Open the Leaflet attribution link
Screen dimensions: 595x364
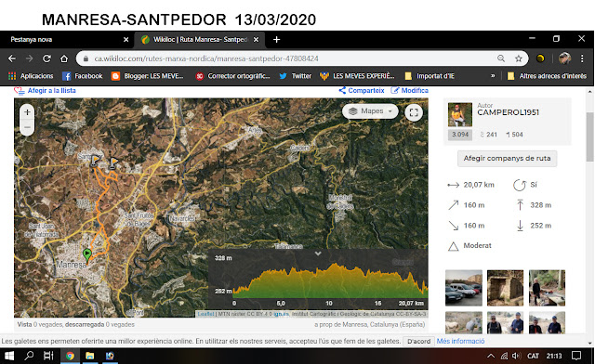(205, 314)
